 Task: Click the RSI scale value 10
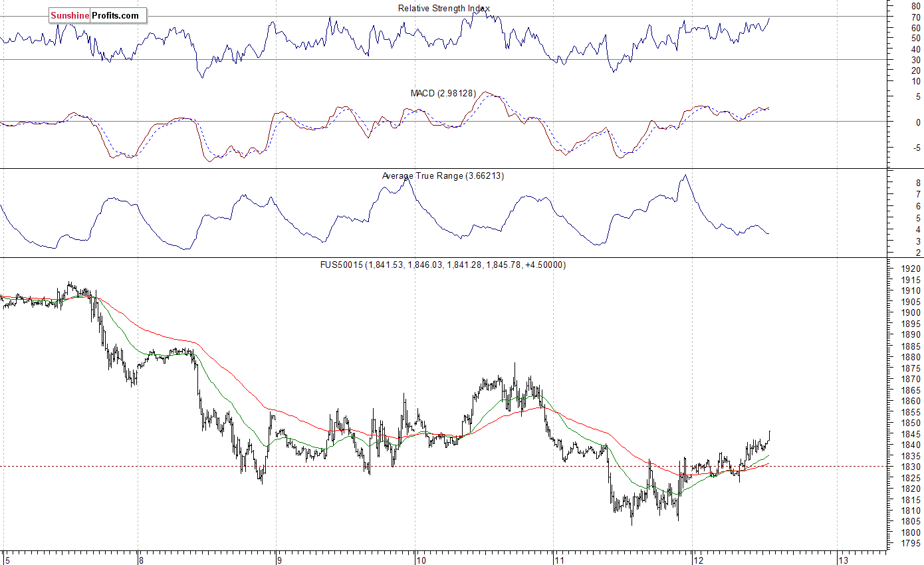[x=915, y=81]
